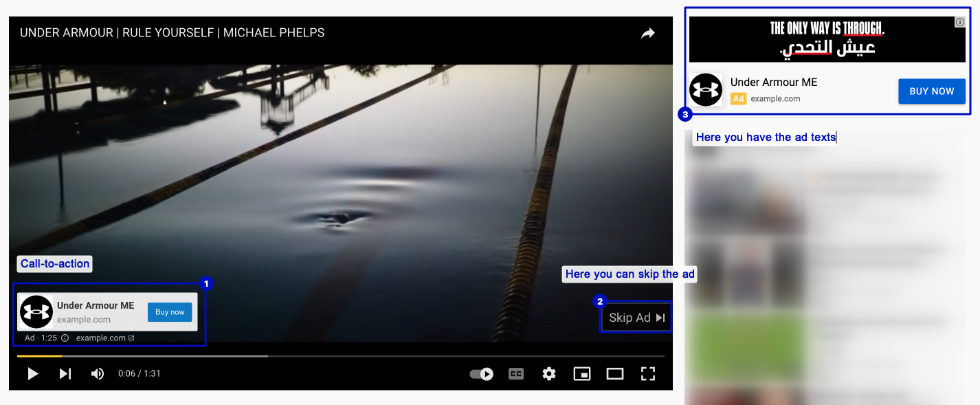This screenshot has height=405, width=980.
Task: Open the player settings gear
Action: (x=548, y=374)
